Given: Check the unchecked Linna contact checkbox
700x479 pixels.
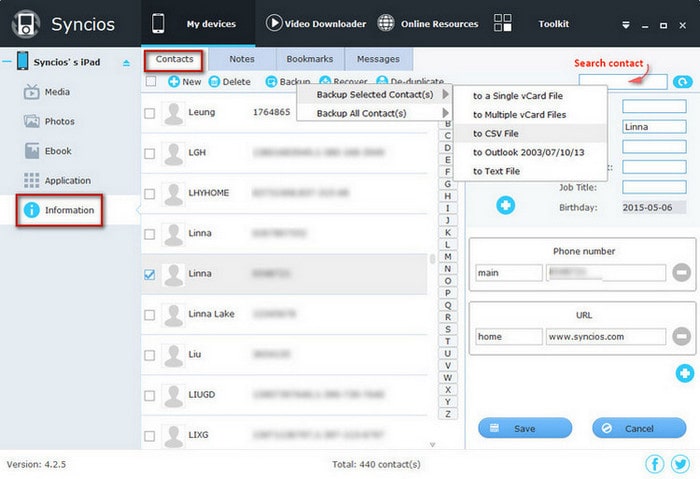Looking at the screenshot, I should point(150,234).
